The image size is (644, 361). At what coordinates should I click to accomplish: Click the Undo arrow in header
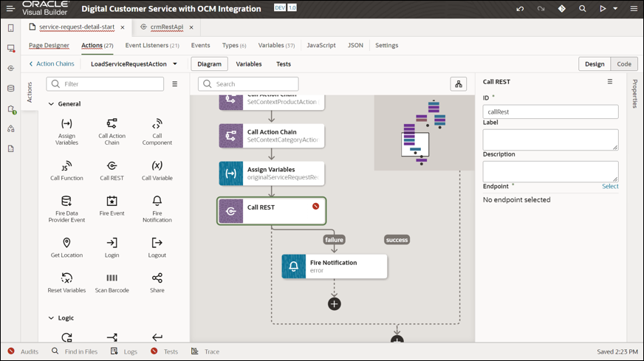(520, 9)
